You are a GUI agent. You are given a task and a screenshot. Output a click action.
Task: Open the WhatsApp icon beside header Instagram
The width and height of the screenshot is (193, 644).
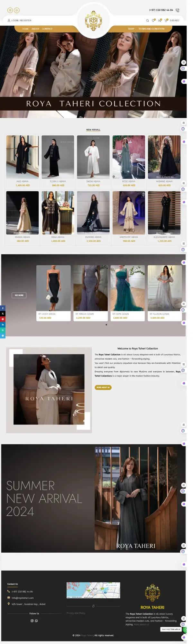tap(17, 10)
